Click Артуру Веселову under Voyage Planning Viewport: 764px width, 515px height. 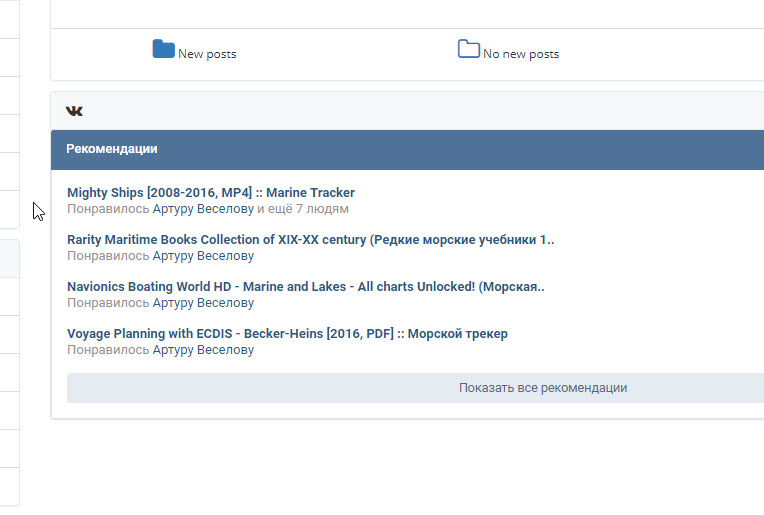click(203, 350)
